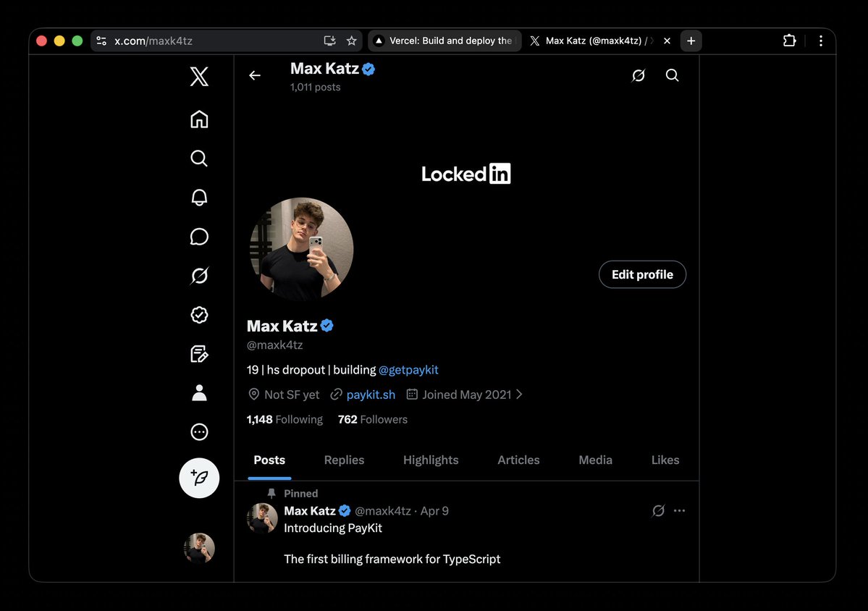This screenshot has height=611, width=868.
Task: Open the Premium verified badge sidebar icon
Action: [199, 315]
